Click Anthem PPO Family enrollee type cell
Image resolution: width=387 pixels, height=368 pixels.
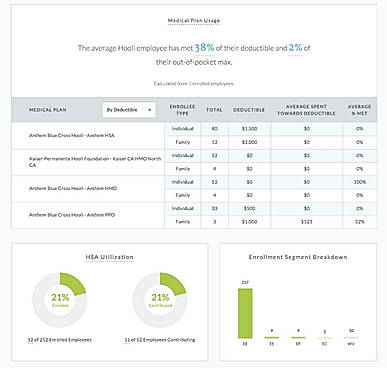(183, 222)
